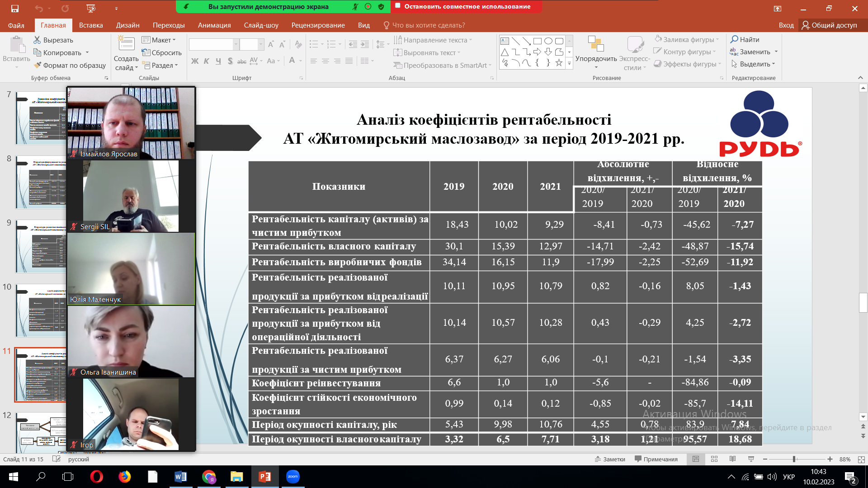Adjust the zoom slider handle

[x=794, y=459]
